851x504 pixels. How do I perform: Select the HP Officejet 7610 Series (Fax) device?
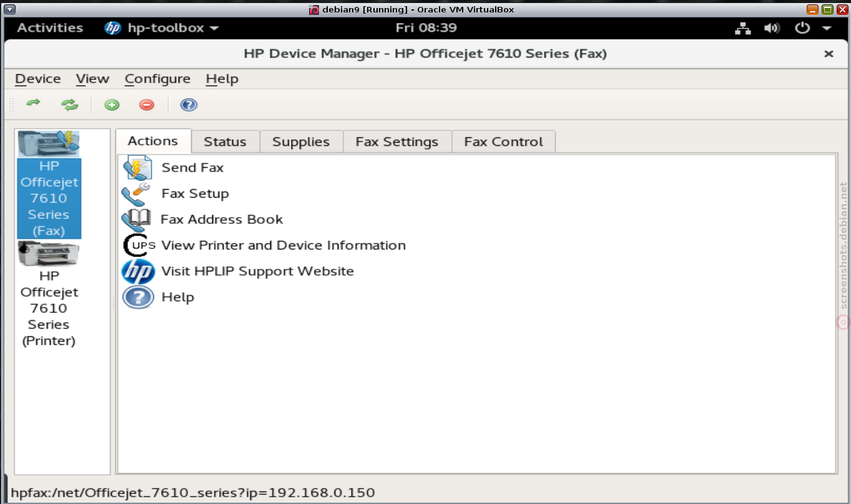coord(49,185)
